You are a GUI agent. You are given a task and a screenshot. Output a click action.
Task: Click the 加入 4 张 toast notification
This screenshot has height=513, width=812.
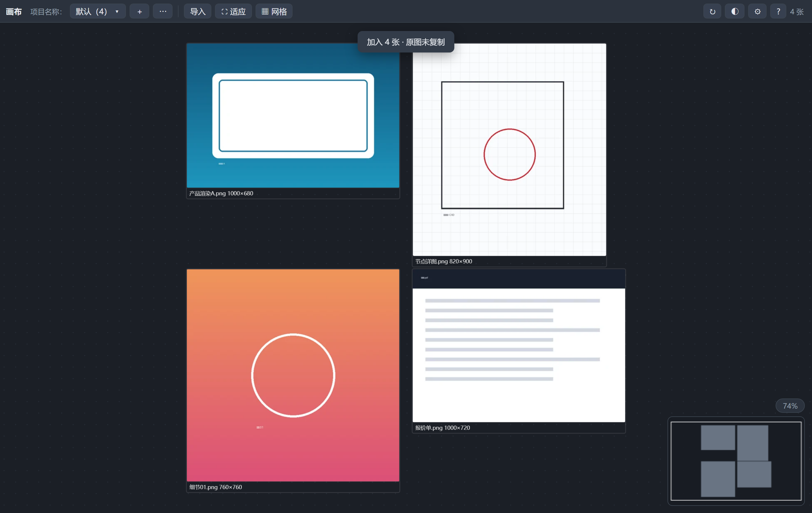pyautogui.click(x=406, y=42)
